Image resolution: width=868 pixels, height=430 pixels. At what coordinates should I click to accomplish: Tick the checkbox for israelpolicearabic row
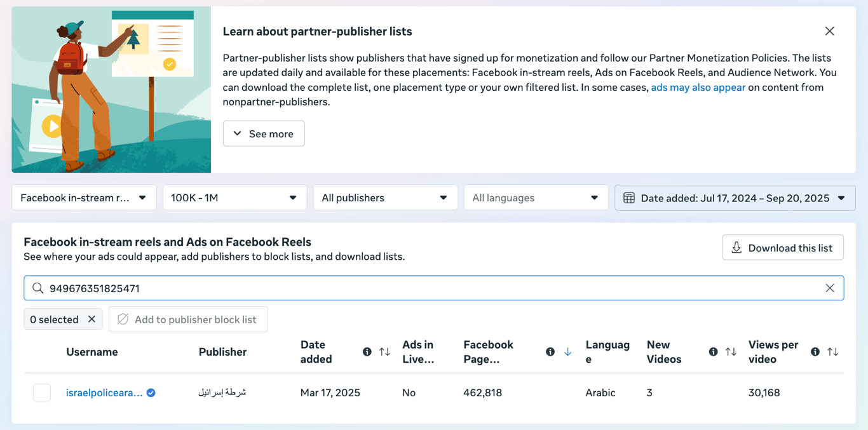[42, 393]
